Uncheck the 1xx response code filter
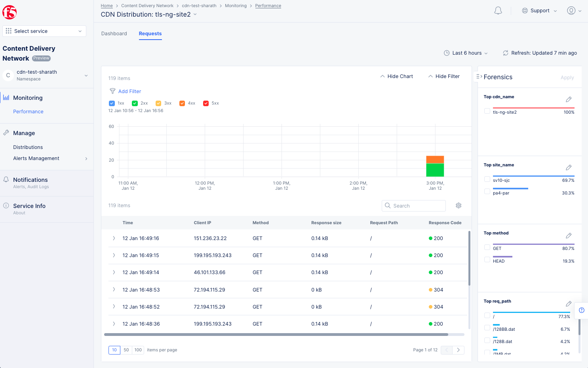This screenshot has height=368, width=588. click(x=112, y=103)
